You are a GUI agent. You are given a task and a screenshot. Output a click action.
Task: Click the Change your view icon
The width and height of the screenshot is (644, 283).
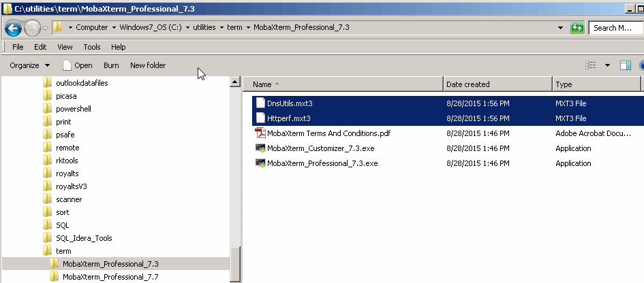(x=591, y=65)
